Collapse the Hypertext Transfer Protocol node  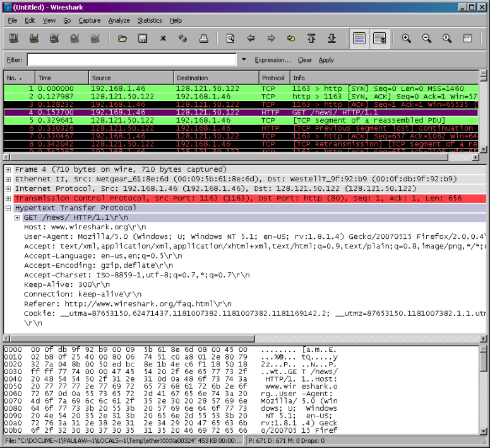(8, 209)
